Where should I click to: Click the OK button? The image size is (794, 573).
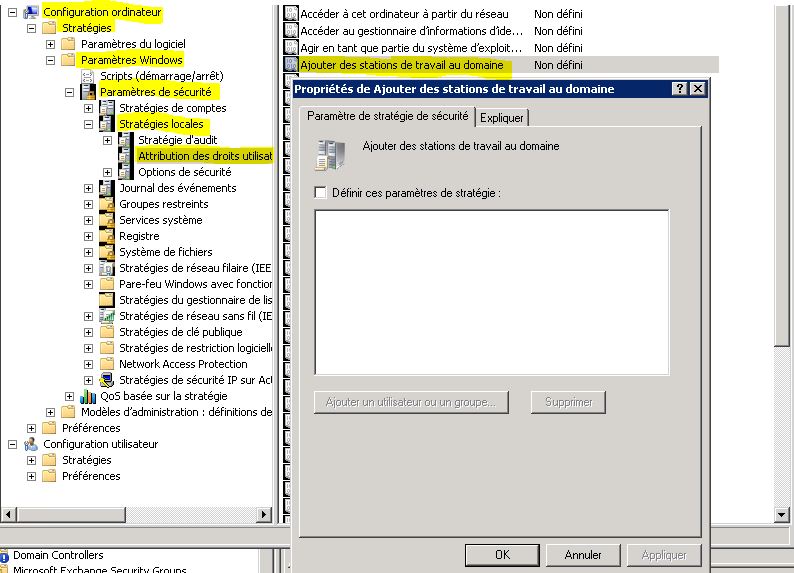click(x=502, y=554)
